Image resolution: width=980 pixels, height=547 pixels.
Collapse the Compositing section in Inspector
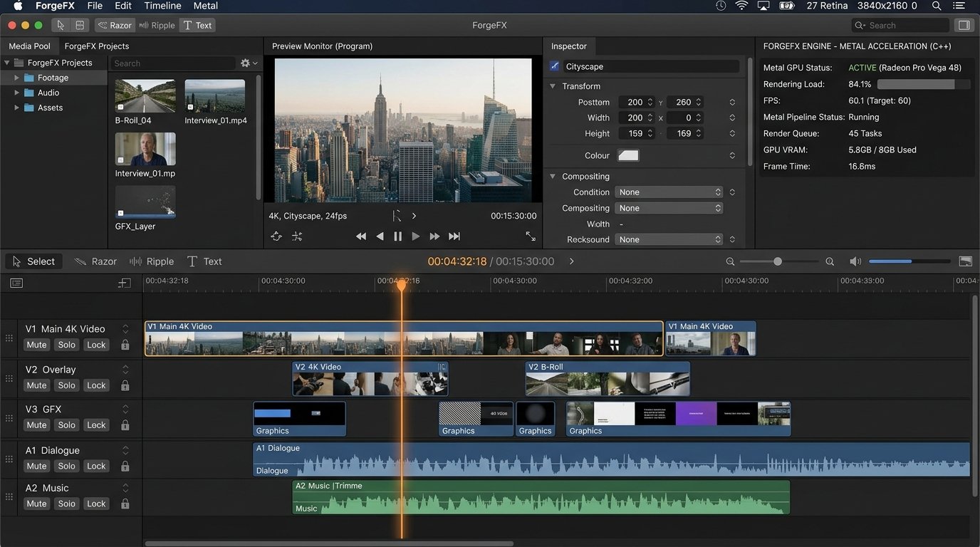click(553, 177)
